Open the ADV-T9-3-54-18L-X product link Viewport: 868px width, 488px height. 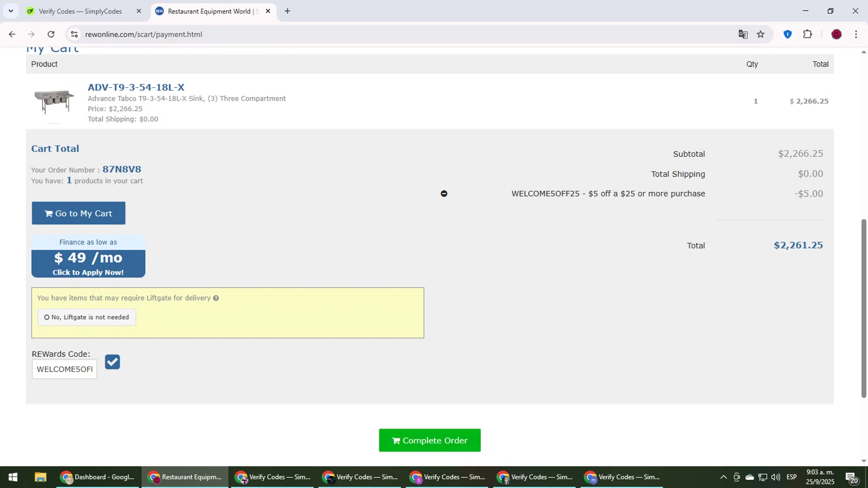(x=136, y=87)
